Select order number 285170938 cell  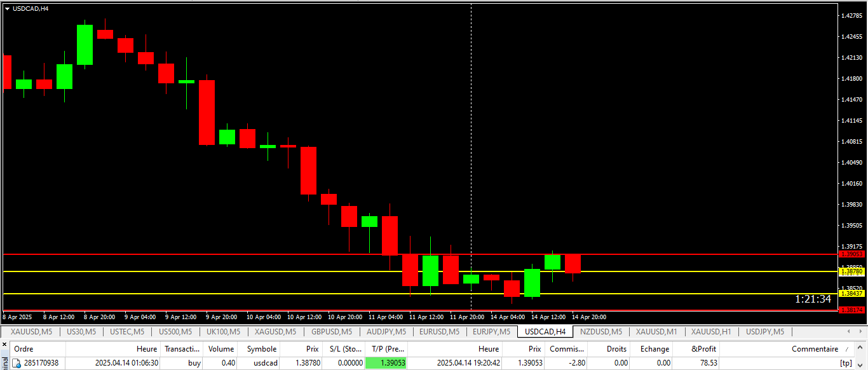(41, 363)
